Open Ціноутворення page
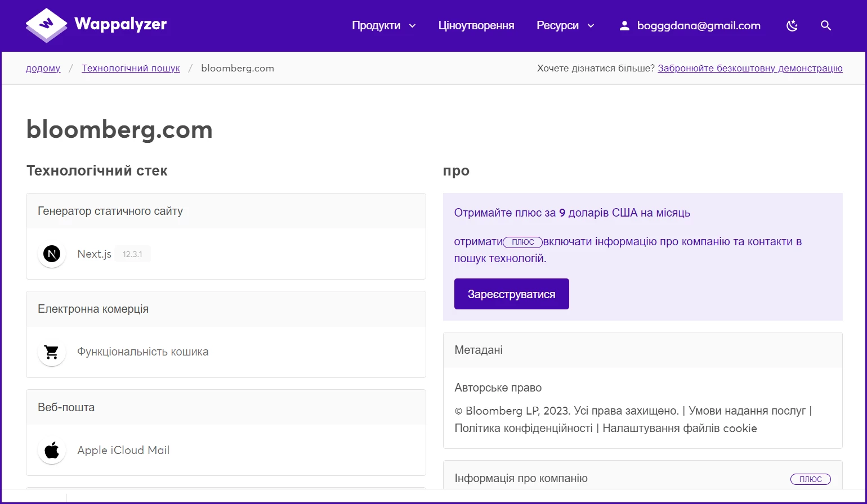 tap(476, 25)
